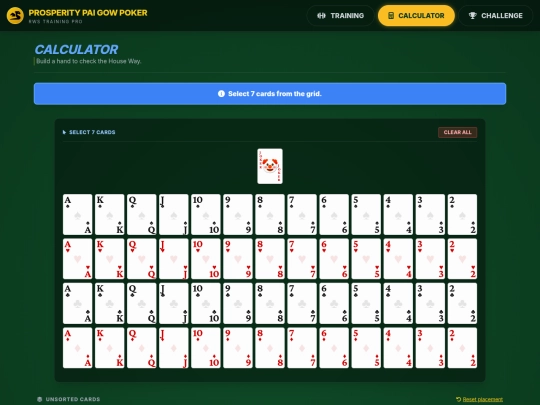Choose the 2 of Hearts card
This screenshot has height=405, width=540.
click(x=462, y=259)
